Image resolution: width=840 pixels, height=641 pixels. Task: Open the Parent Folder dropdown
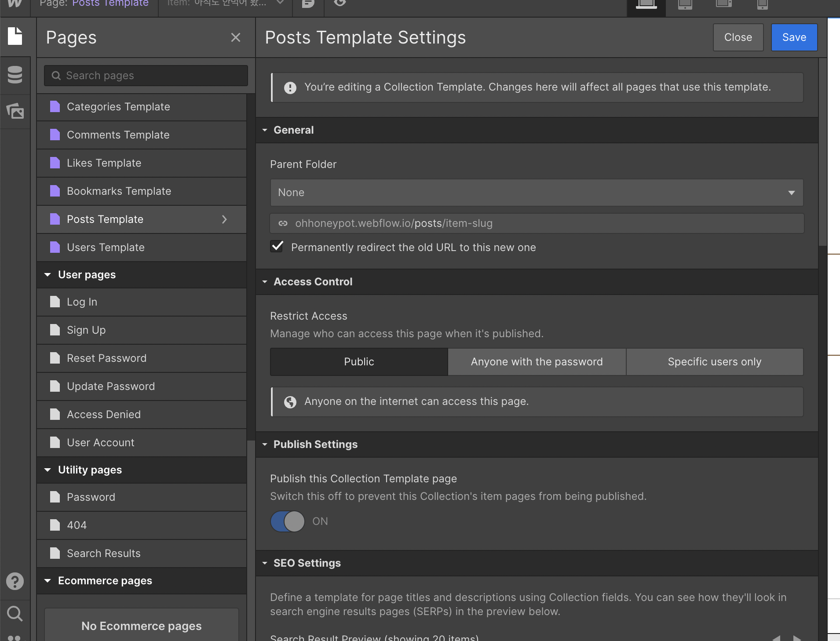537,193
